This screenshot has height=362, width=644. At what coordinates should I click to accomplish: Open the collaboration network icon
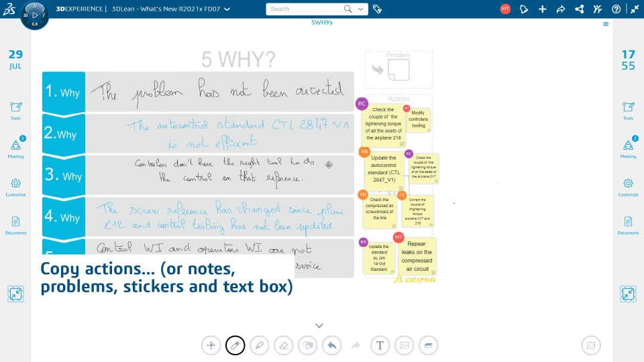pyautogui.click(x=580, y=9)
